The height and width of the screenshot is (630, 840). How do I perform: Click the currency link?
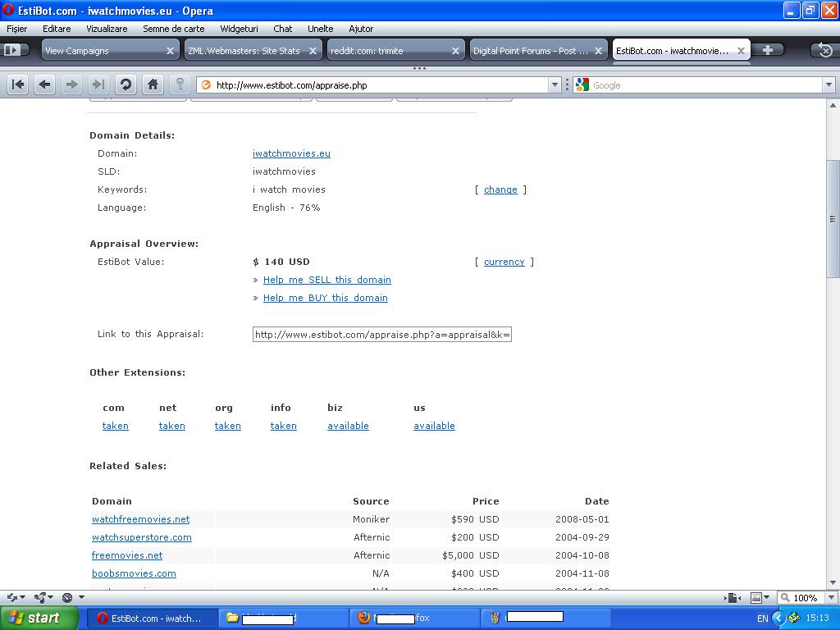(504, 262)
